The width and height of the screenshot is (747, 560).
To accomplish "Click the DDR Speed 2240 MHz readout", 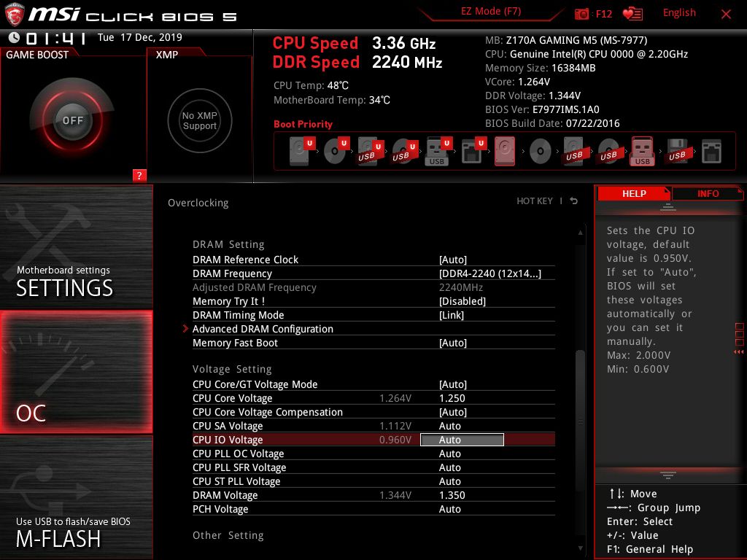I will click(357, 63).
